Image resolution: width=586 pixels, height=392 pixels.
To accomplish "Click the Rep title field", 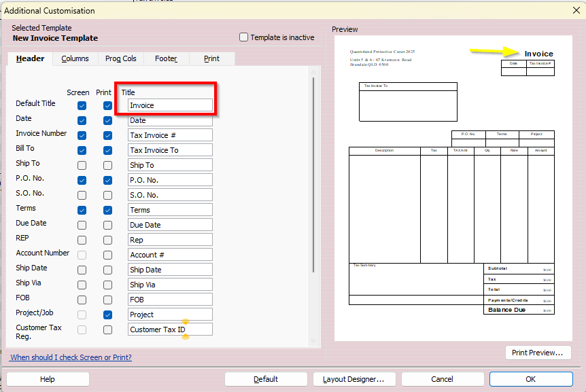I will point(170,240).
